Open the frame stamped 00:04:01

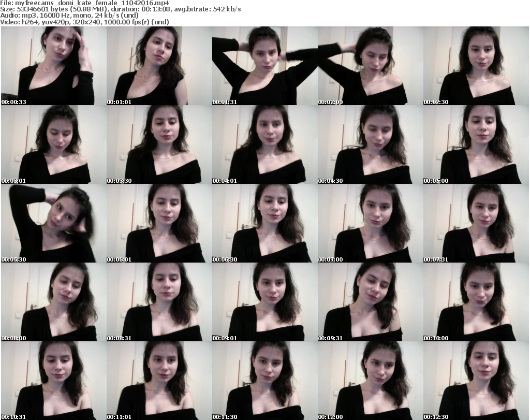tap(264, 144)
